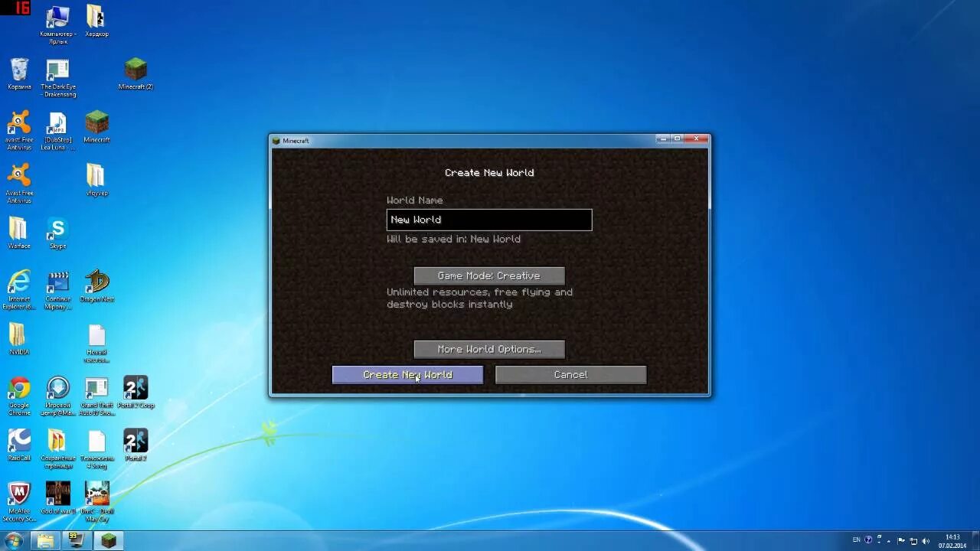Image resolution: width=980 pixels, height=551 pixels.
Task: Open the Minecraft desktop shortcut
Action: 96,126
